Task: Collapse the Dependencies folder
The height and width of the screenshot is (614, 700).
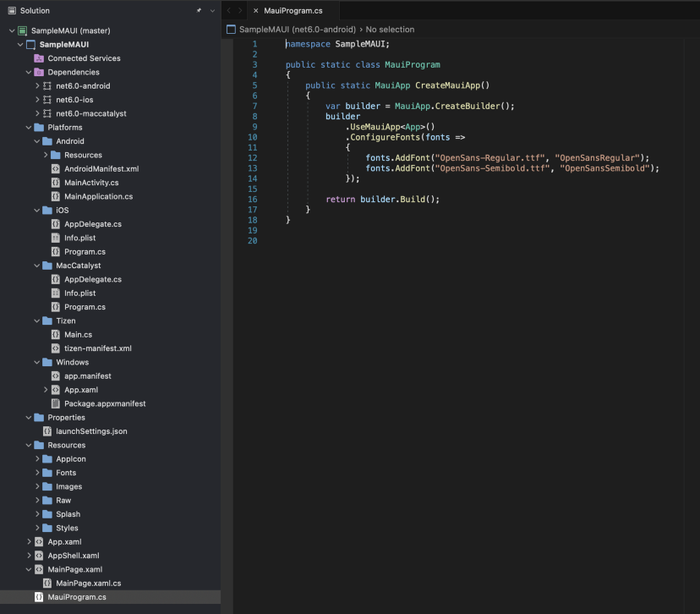Action: coord(29,73)
